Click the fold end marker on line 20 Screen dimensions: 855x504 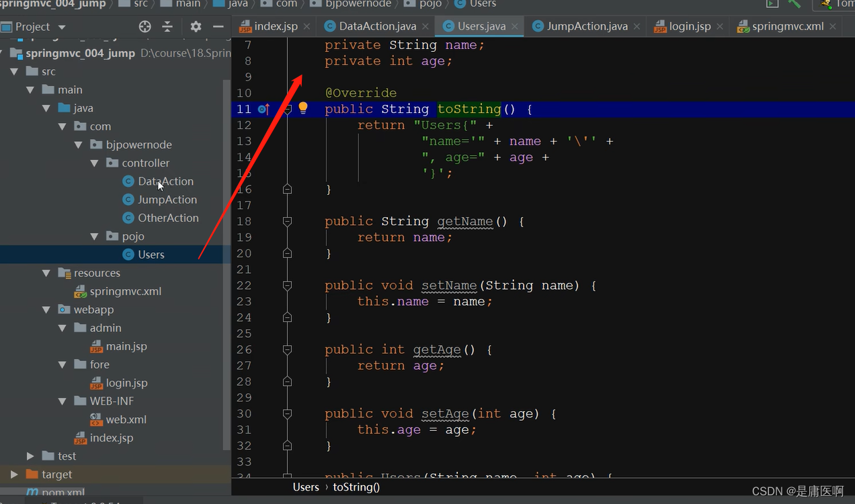[x=288, y=253]
